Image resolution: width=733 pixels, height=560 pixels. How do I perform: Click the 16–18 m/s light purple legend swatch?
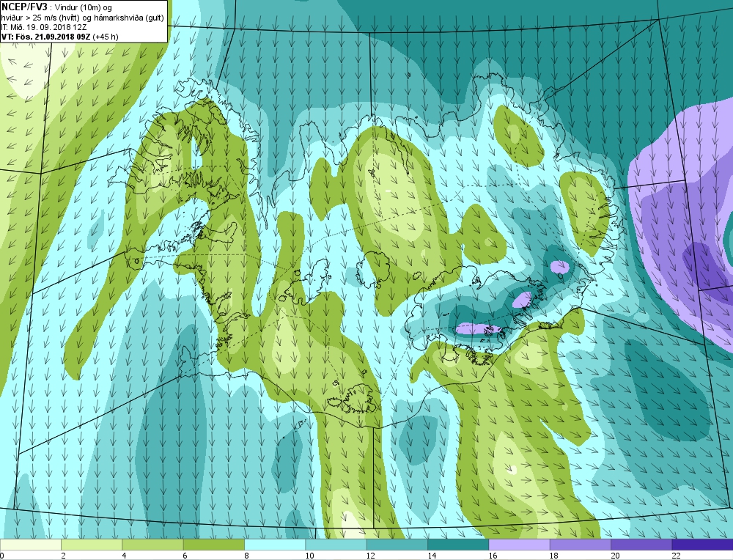pyautogui.click(x=520, y=545)
